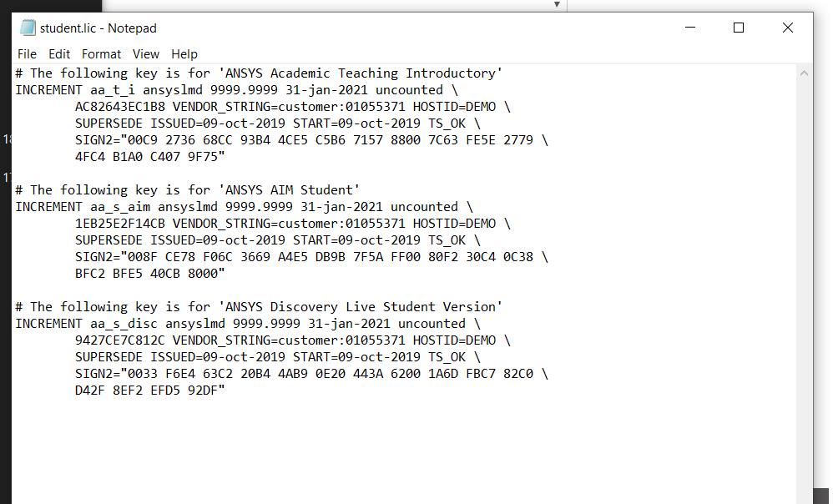Click the dropdown arrow above the Notepad window

click(557, 4)
